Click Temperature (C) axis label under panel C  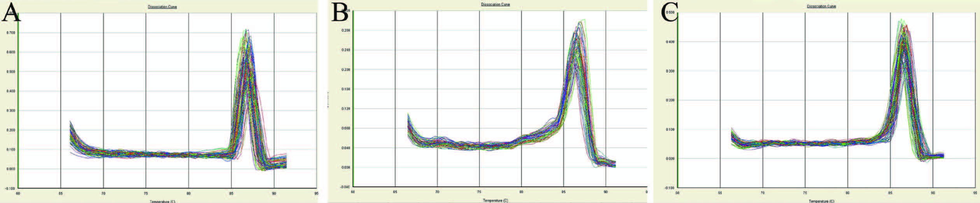tap(821, 201)
